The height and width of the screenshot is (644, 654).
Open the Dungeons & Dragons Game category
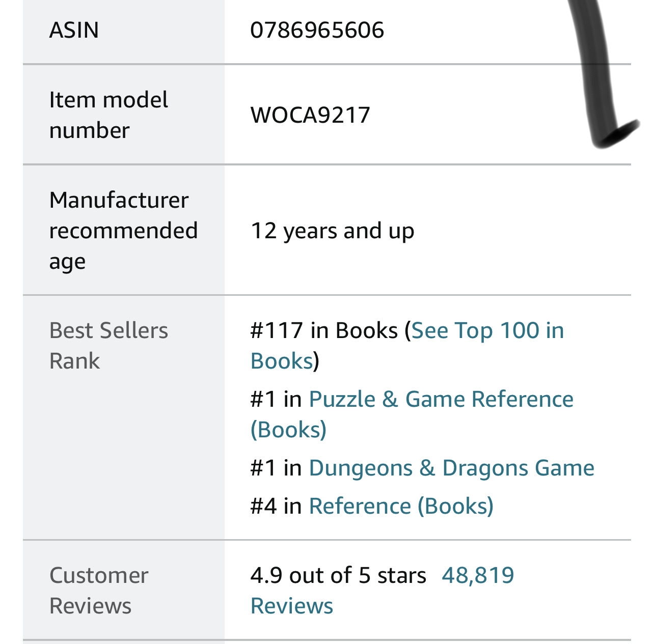tap(451, 468)
